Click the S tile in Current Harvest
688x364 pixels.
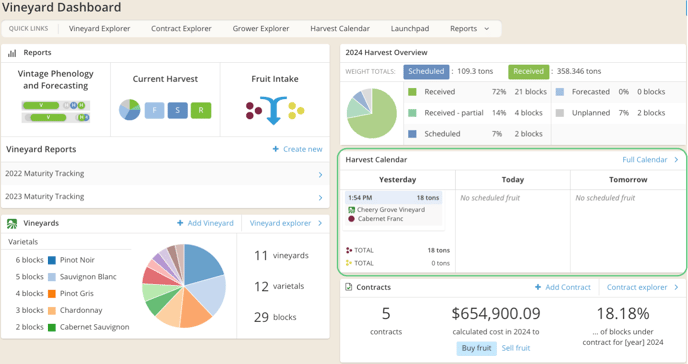[x=177, y=110]
